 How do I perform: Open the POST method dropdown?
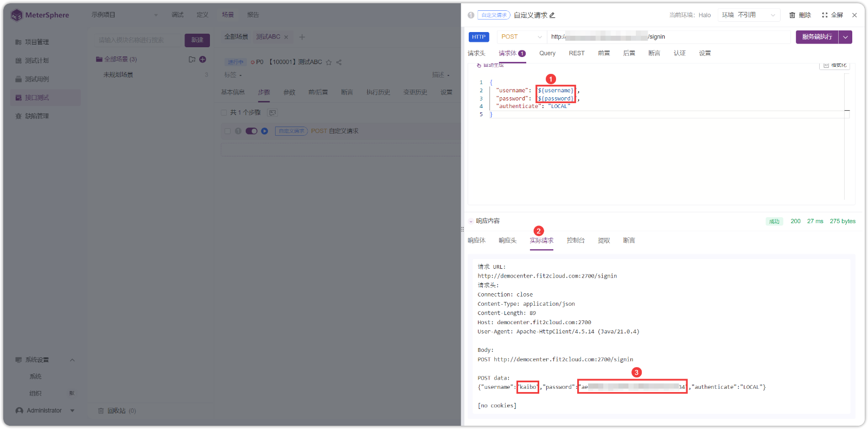(521, 37)
